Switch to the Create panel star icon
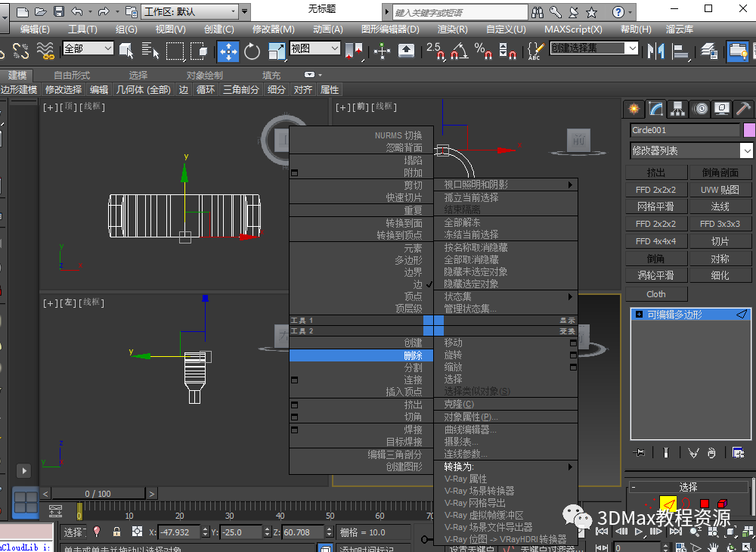The image size is (756, 552). point(634,108)
